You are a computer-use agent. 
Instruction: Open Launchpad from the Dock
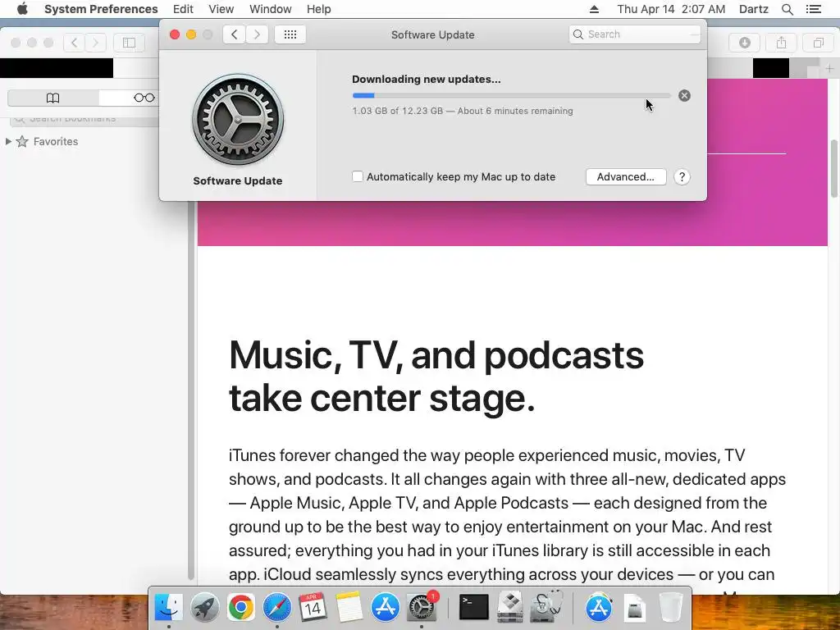pyautogui.click(x=204, y=608)
